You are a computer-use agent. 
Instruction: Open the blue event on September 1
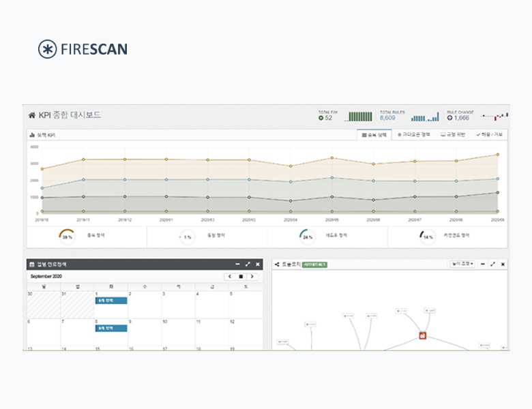[111, 300]
